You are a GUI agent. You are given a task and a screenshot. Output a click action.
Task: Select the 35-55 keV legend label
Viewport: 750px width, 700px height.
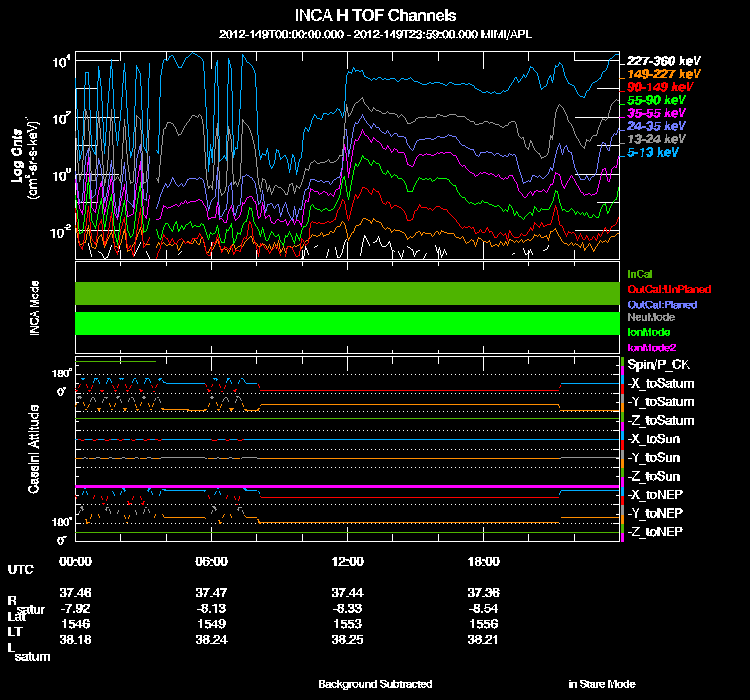(x=656, y=113)
